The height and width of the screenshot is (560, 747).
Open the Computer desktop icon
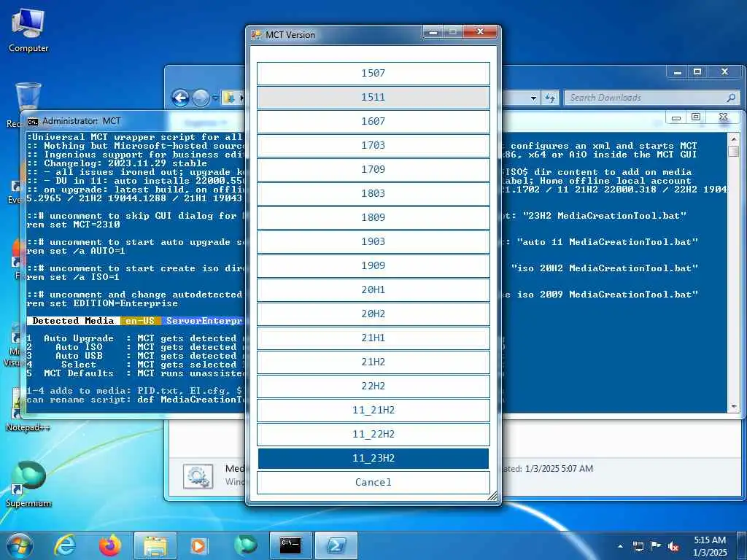pos(28,31)
